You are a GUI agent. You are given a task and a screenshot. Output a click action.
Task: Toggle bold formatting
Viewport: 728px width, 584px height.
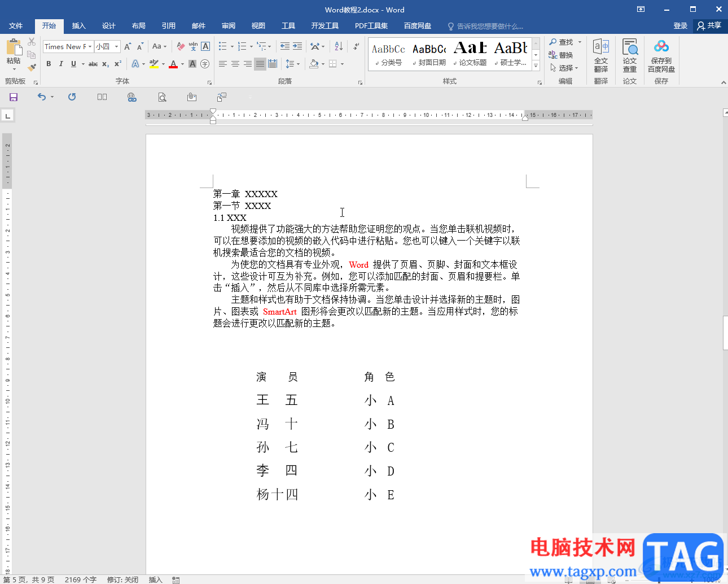pyautogui.click(x=49, y=64)
